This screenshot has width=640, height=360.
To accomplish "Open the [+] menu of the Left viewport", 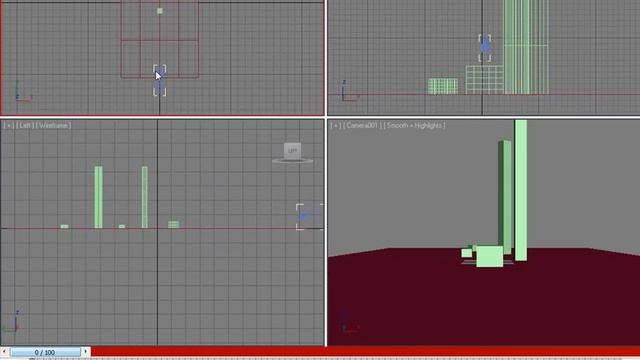I will pos(8,125).
